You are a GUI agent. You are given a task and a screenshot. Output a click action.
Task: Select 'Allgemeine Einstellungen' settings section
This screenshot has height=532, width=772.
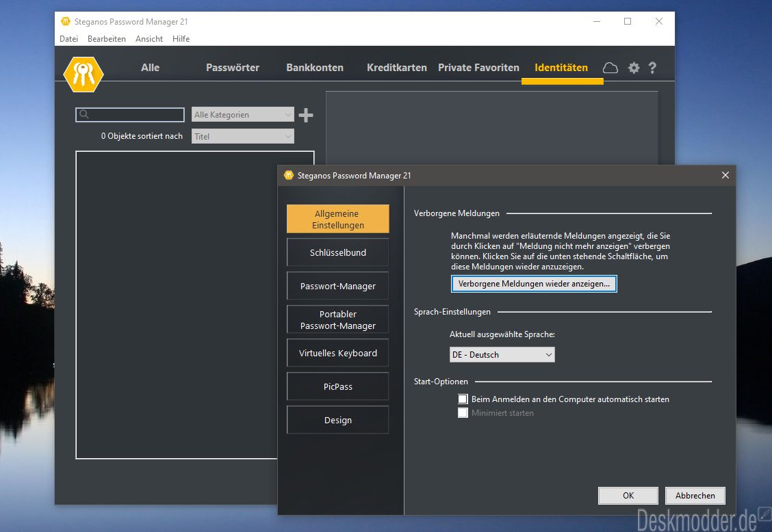(x=338, y=219)
